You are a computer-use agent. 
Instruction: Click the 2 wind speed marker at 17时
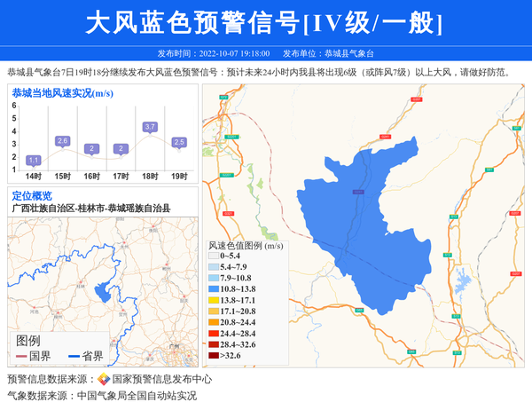pyautogui.click(x=121, y=148)
